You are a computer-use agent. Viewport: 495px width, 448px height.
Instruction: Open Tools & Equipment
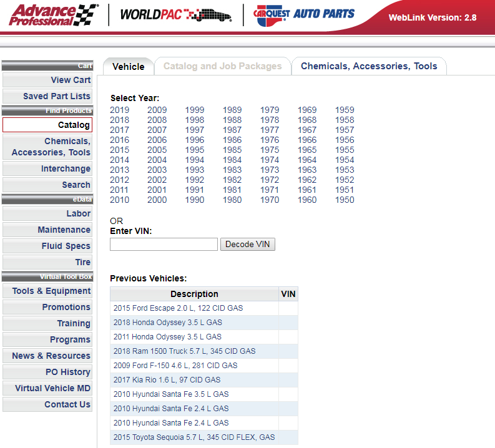click(47, 291)
